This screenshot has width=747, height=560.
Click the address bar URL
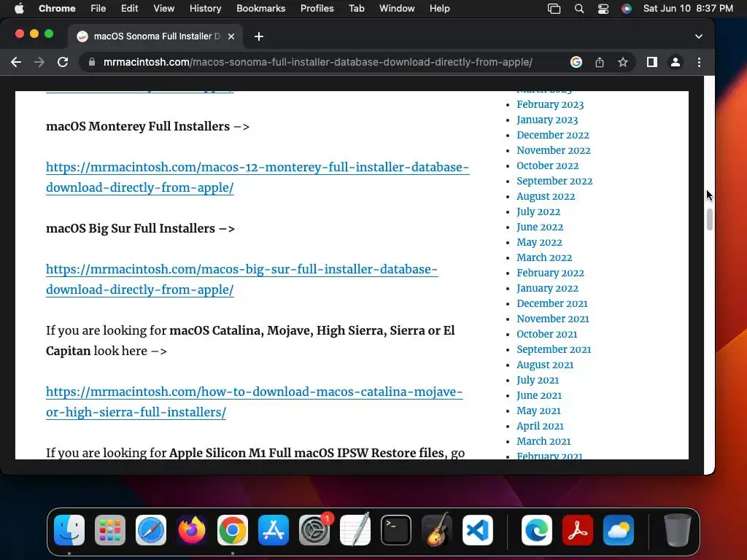point(318,62)
